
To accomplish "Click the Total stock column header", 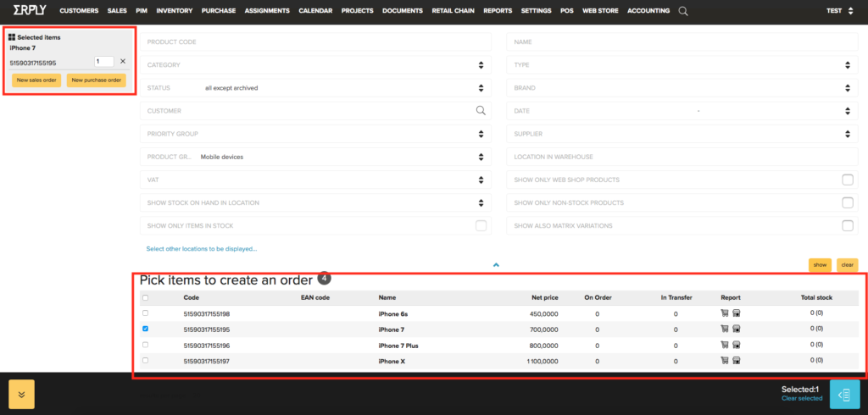I will [x=816, y=297].
